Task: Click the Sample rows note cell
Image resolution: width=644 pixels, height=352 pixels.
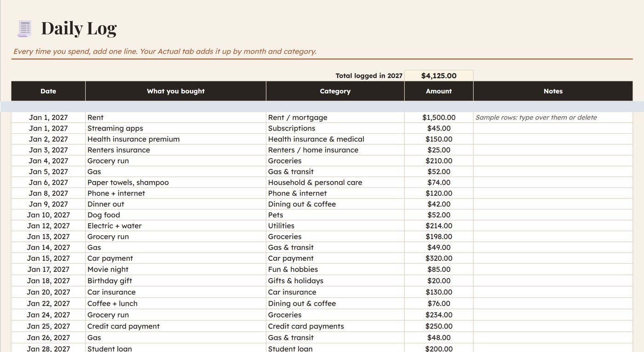Action: tap(553, 118)
